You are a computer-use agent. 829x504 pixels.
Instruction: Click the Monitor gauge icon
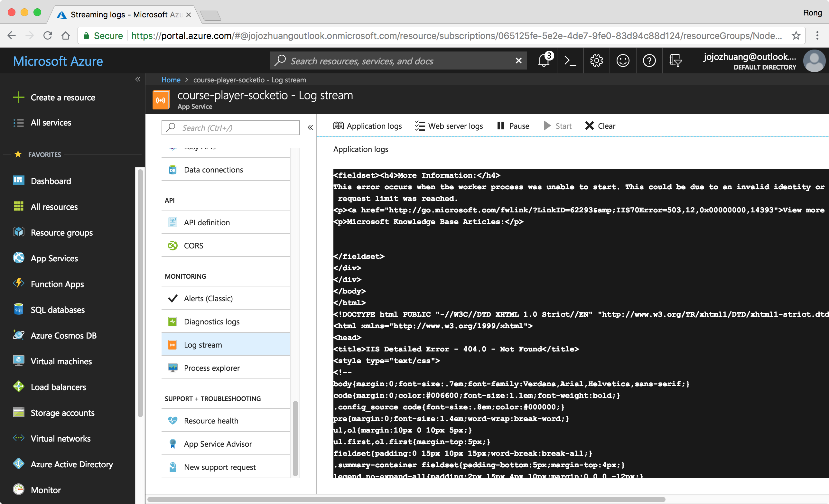pos(19,490)
